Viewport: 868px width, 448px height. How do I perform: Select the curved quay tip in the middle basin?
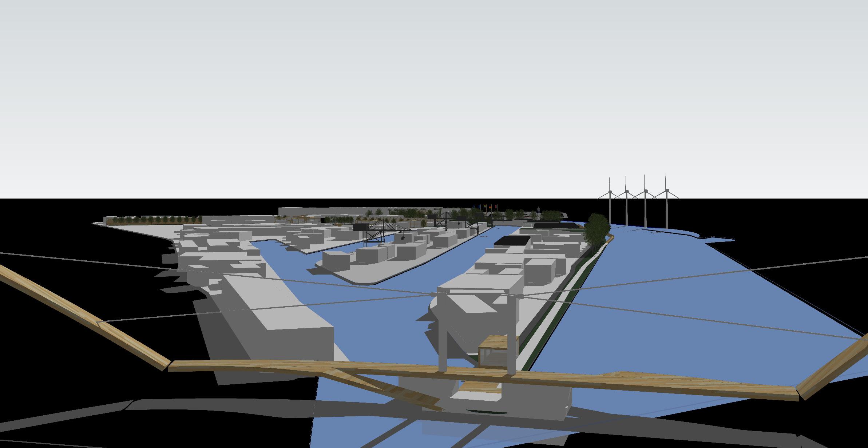point(349,275)
